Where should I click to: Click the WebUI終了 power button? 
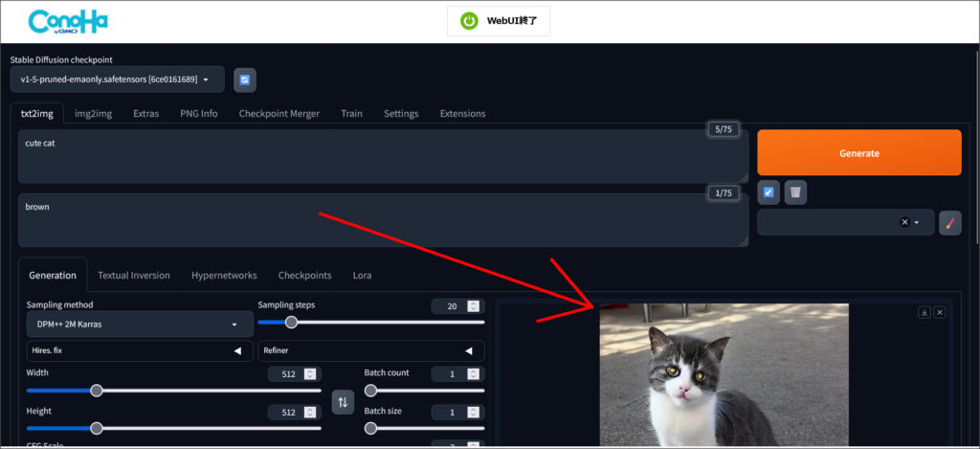[x=498, y=21]
